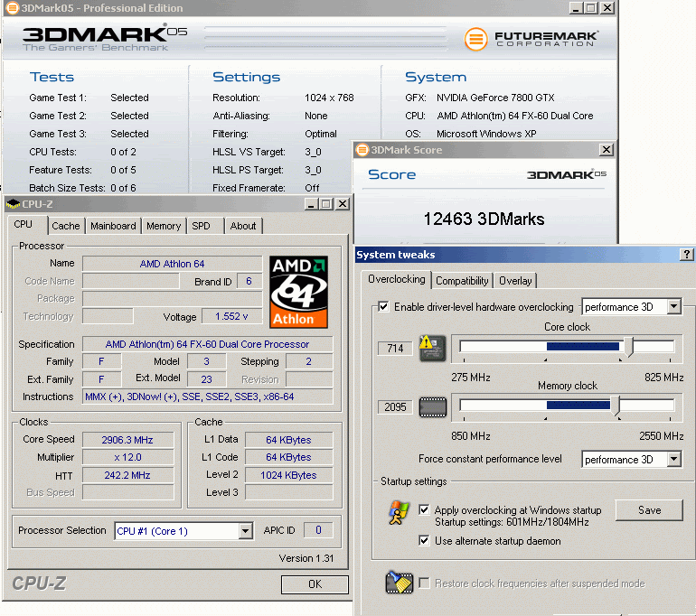Click the 12463 3DMarks score text
696x616 pixels.
(484, 219)
